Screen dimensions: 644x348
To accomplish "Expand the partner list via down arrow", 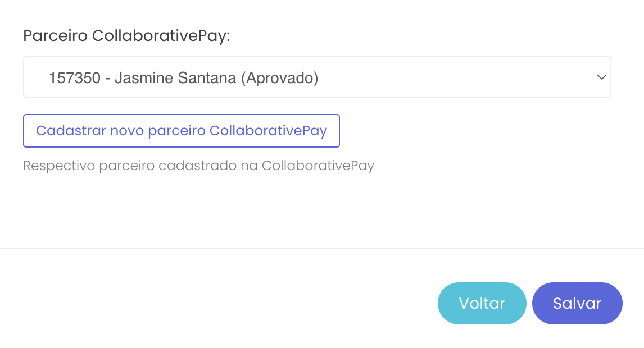I will (602, 77).
